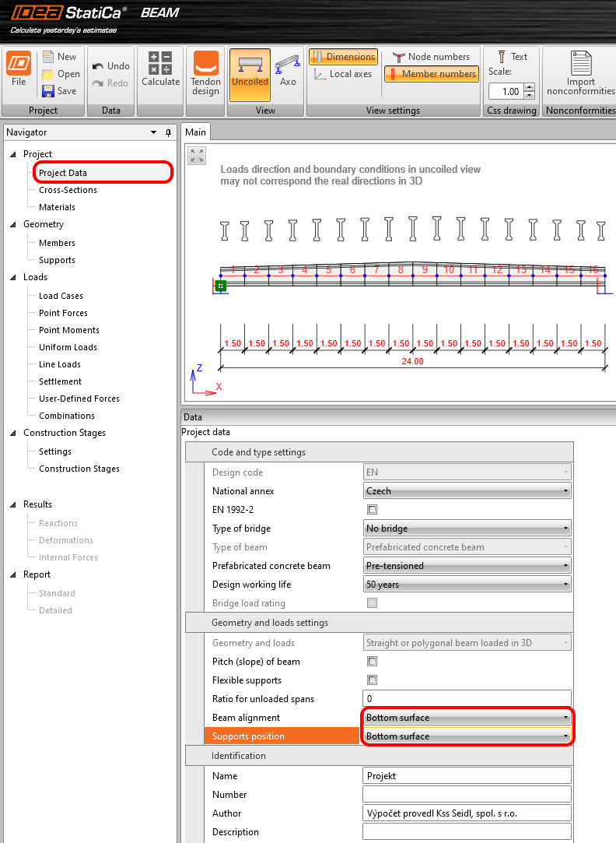
Task: Toggle Node numbers display
Action: coord(431,57)
